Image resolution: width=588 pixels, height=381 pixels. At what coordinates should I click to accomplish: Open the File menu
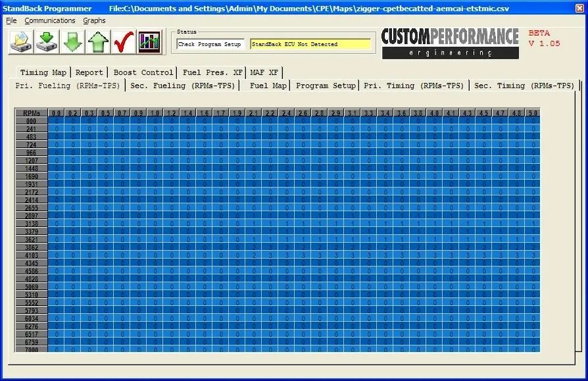coord(11,20)
